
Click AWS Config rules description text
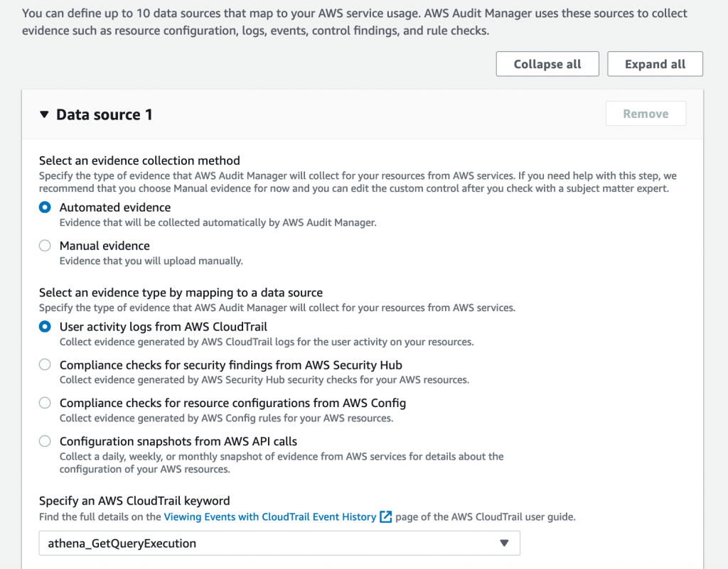point(226,418)
